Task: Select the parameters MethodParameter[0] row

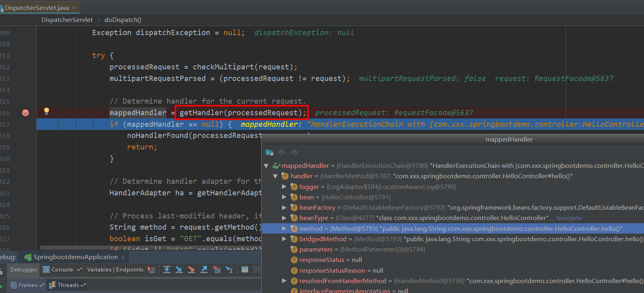Action: tap(452, 250)
